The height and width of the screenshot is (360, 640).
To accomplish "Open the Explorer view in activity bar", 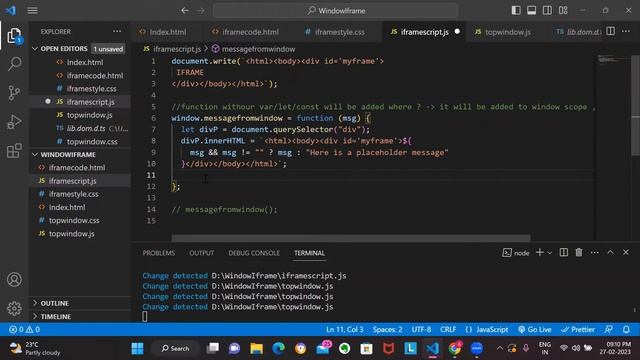I will click(x=14, y=36).
